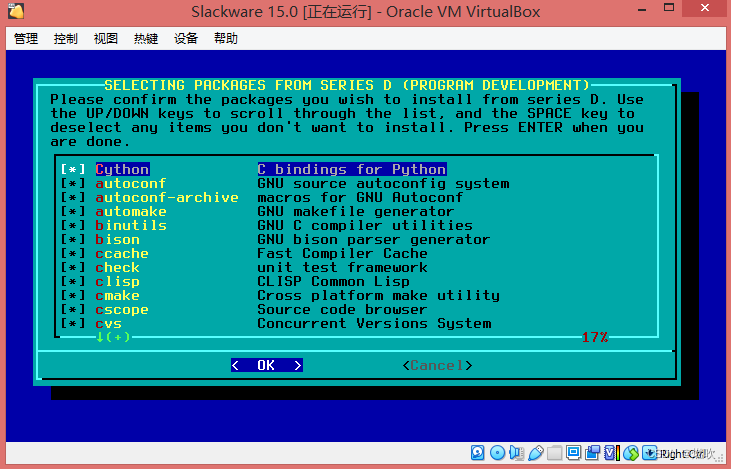Click the down arrow (+) scroll indicator
Screen dimensions: 731x469
113,337
